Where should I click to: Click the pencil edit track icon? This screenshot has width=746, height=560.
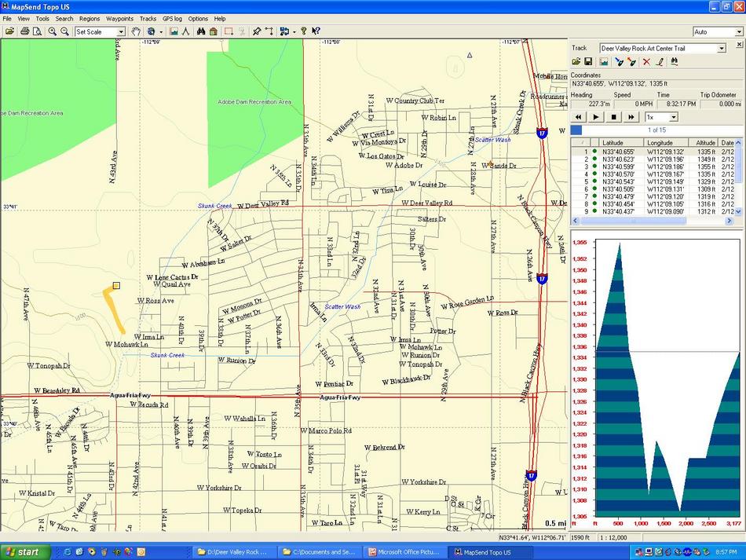pyautogui.click(x=660, y=61)
